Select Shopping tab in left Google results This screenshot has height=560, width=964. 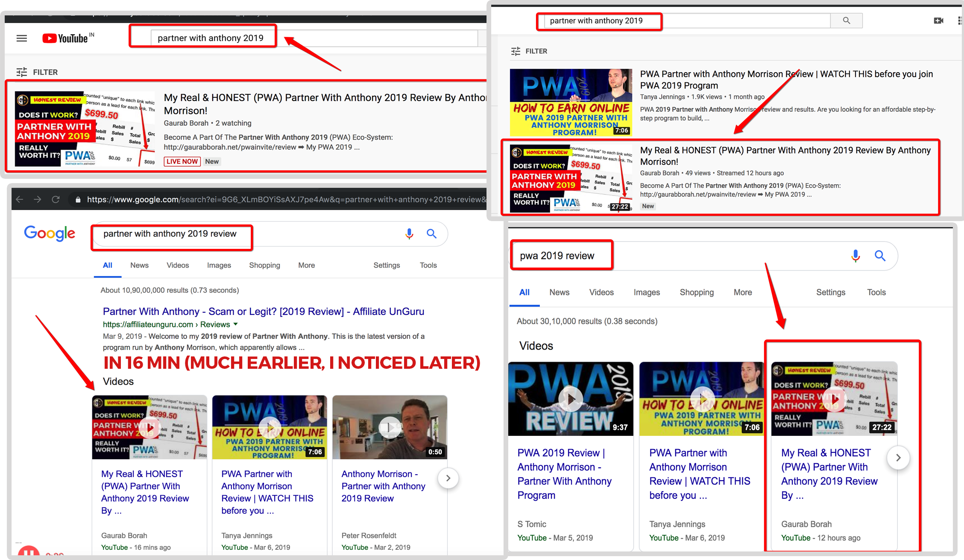(264, 265)
